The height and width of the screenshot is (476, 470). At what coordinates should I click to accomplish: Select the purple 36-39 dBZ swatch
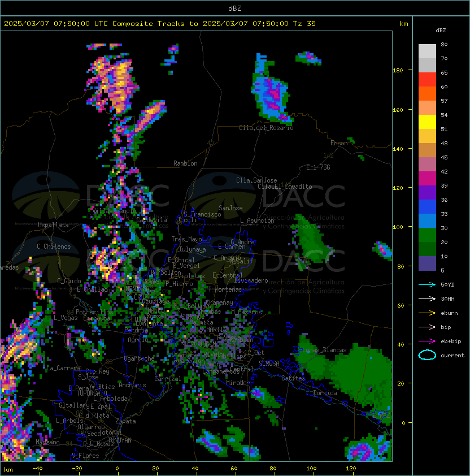(x=427, y=193)
